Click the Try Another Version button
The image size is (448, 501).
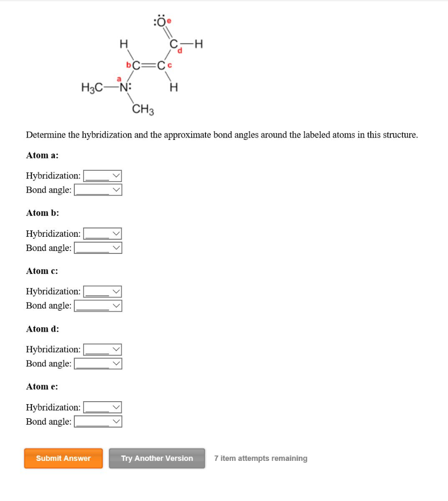(x=157, y=458)
